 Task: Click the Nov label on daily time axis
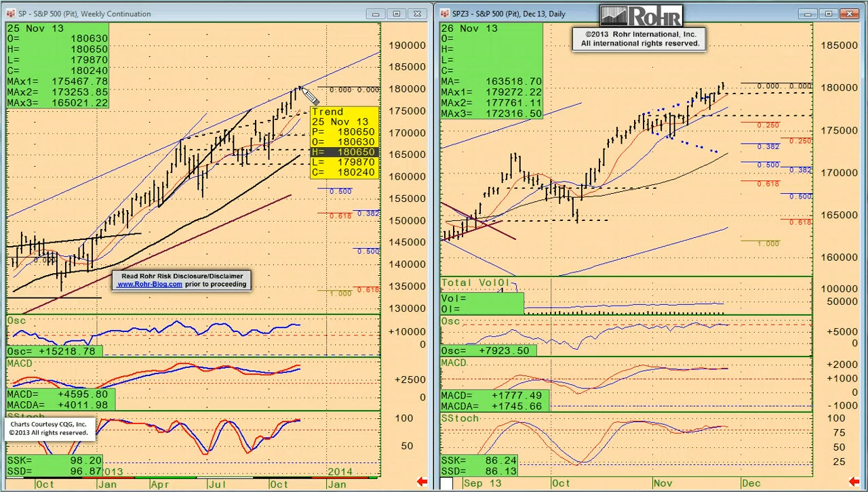(663, 483)
